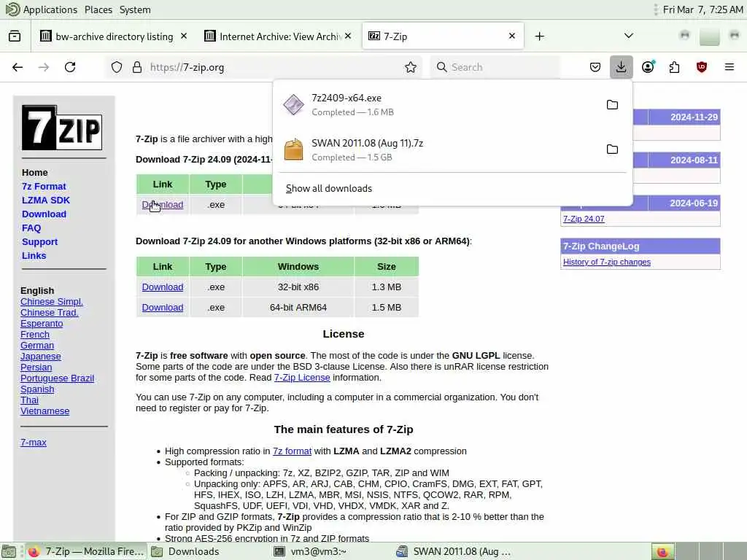This screenshot has width=747, height=560.
Task: Open the 7-max link
Action: coord(34,443)
